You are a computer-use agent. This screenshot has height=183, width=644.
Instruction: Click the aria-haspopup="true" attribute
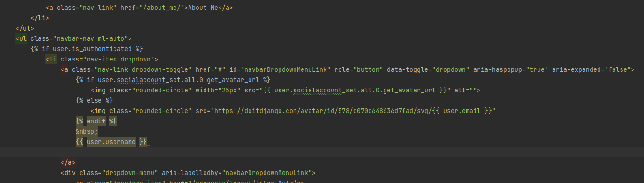510,69
